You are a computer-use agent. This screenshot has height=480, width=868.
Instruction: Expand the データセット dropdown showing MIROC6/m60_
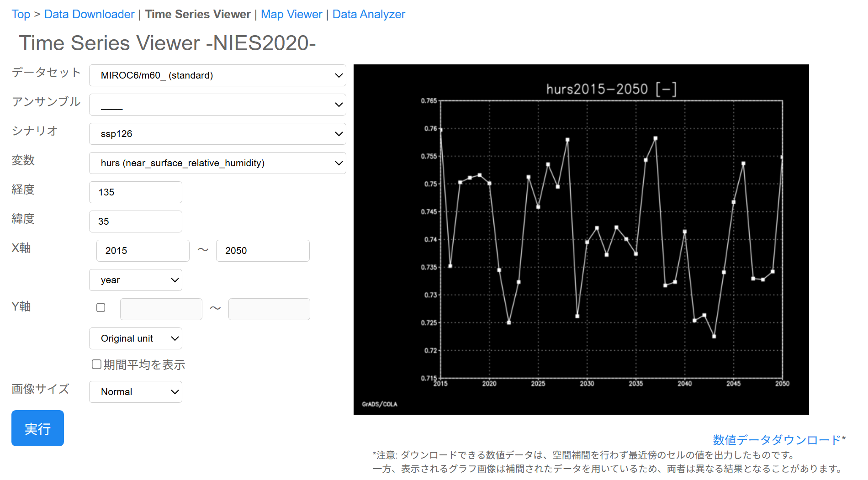[217, 75]
